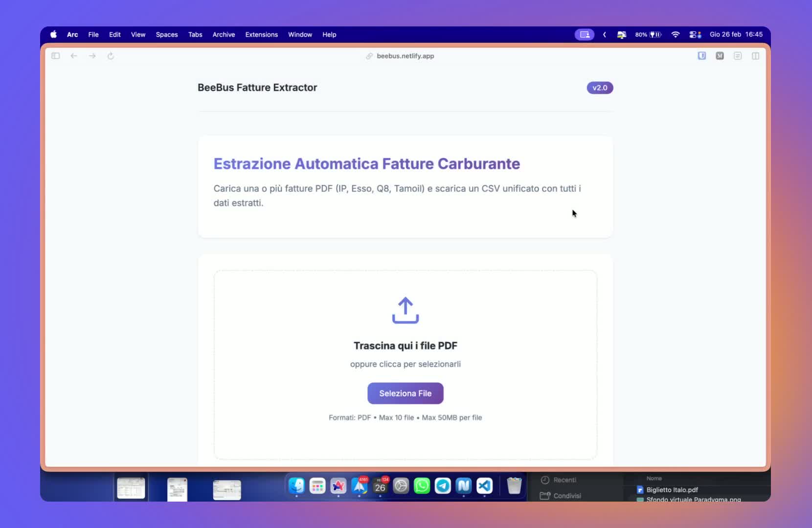The height and width of the screenshot is (528, 812).
Task: Open the View menu
Action: tap(138, 35)
